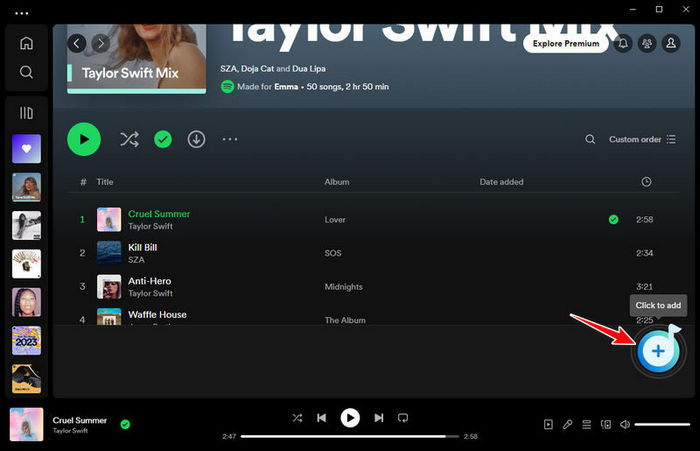Mute the volume with the speaker icon
The height and width of the screenshot is (451, 700).
pyautogui.click(x=625, y=424)
